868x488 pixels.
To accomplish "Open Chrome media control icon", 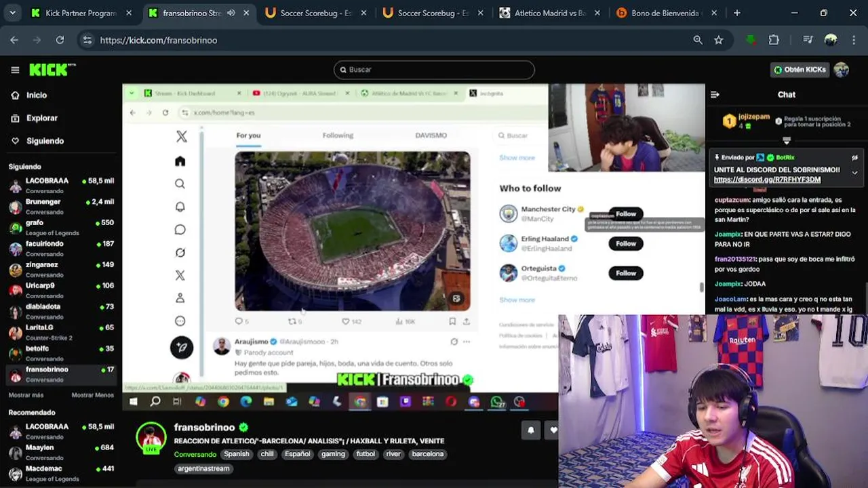I will pyautogui.click(x=808, y=40).
